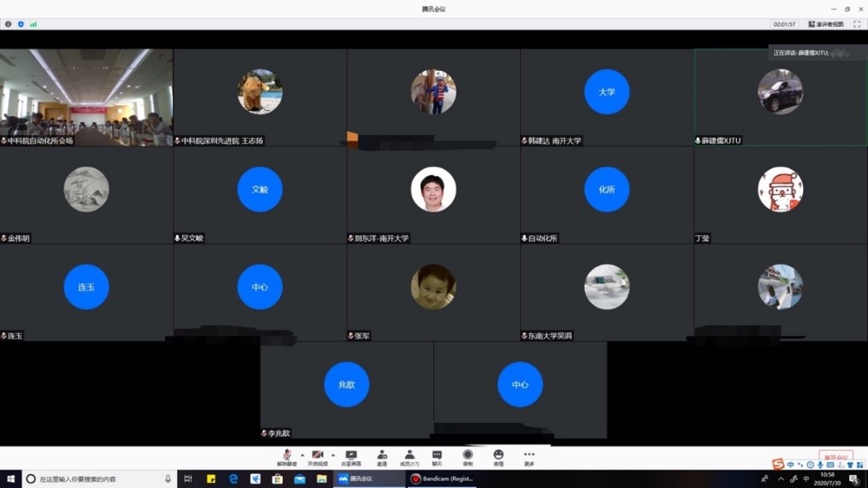The height and width of the screenshot is (488, 868).
Task: Switch to speaker view
Action: coord(825,24)
